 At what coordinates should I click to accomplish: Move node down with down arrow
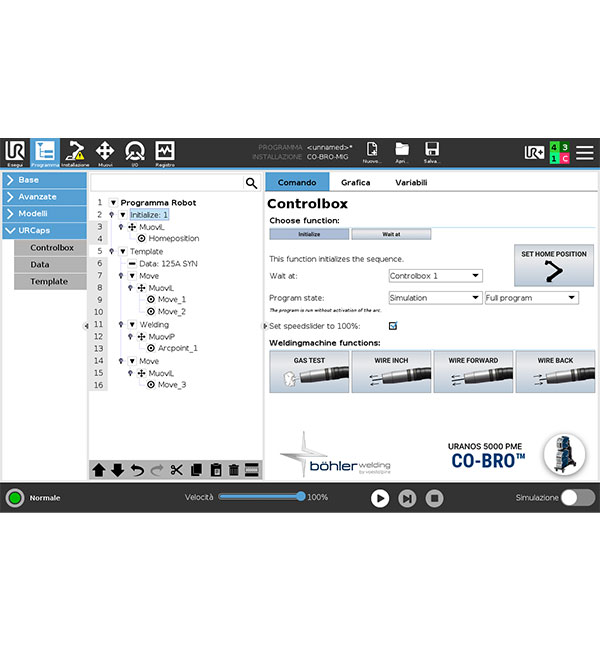click(x=118, y=470)
